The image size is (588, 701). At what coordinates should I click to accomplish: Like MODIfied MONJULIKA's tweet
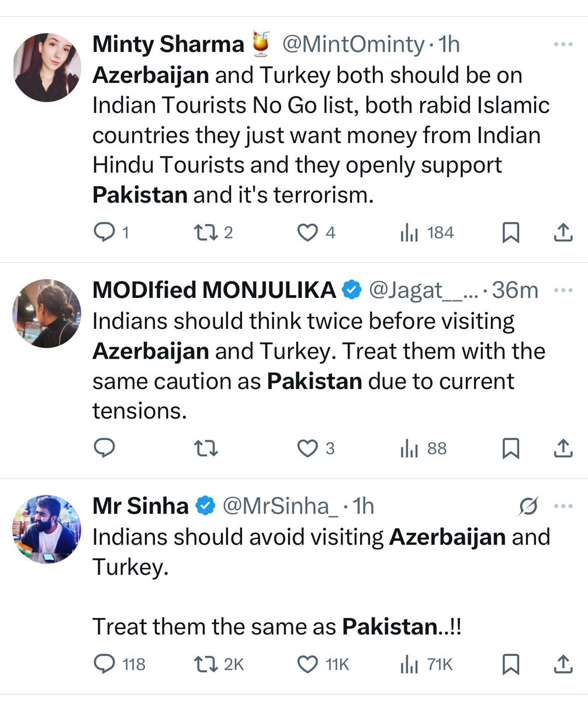[x=307, y=448]
